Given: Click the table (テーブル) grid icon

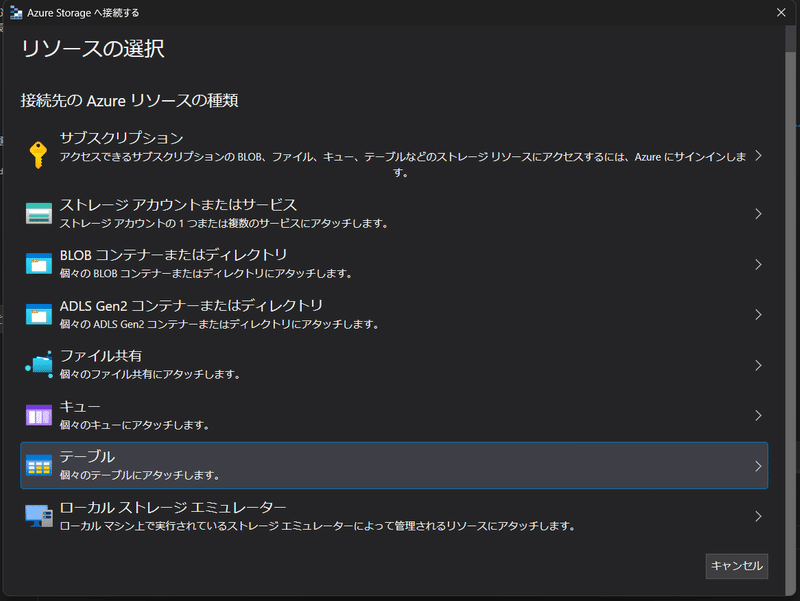Looking at the screenshot, I should pyautogui.click(x=39, y=466).
